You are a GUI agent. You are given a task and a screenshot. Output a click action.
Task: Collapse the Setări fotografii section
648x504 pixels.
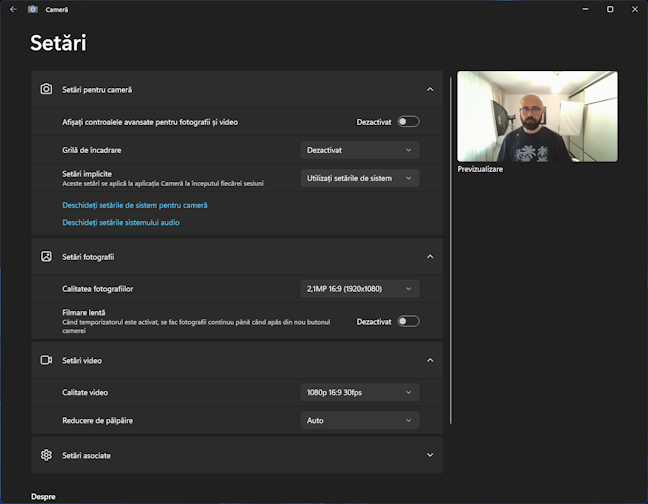pos(430,257)
